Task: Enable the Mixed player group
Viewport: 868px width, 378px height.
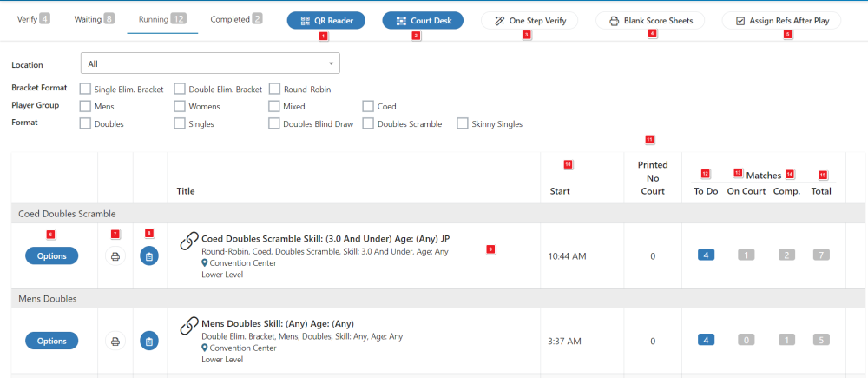Action: tap(274, 106)
